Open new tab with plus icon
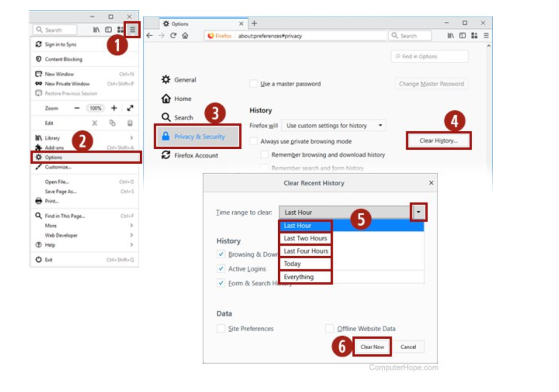Screen dimensions: 559x392 coord(254,23)
